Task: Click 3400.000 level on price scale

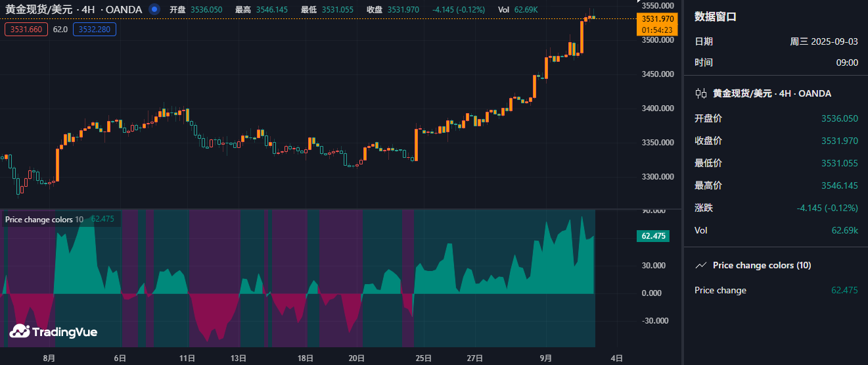Action: coord(657,109)
